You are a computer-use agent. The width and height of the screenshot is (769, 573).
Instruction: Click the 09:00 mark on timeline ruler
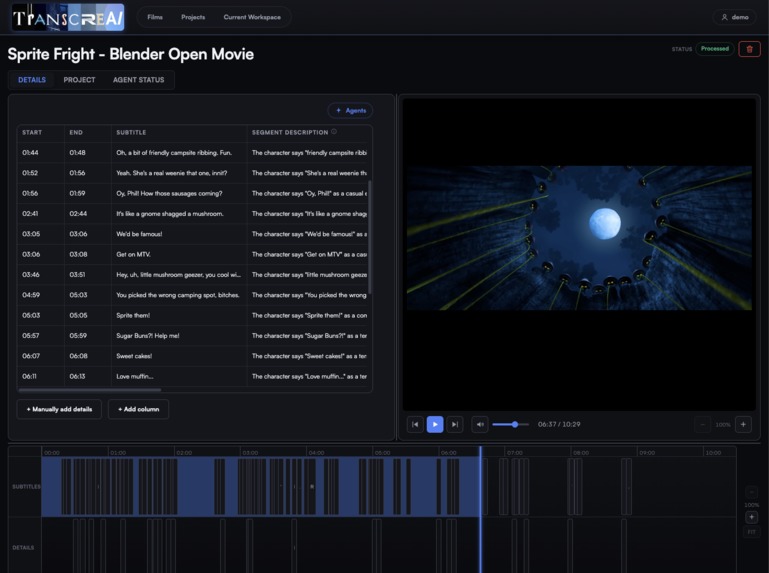coord(647,452)
